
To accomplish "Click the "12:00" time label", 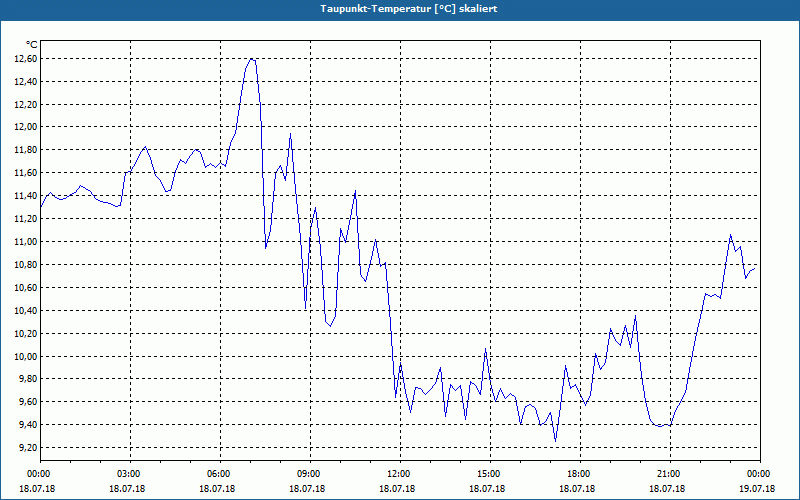I will click(401, 474).
